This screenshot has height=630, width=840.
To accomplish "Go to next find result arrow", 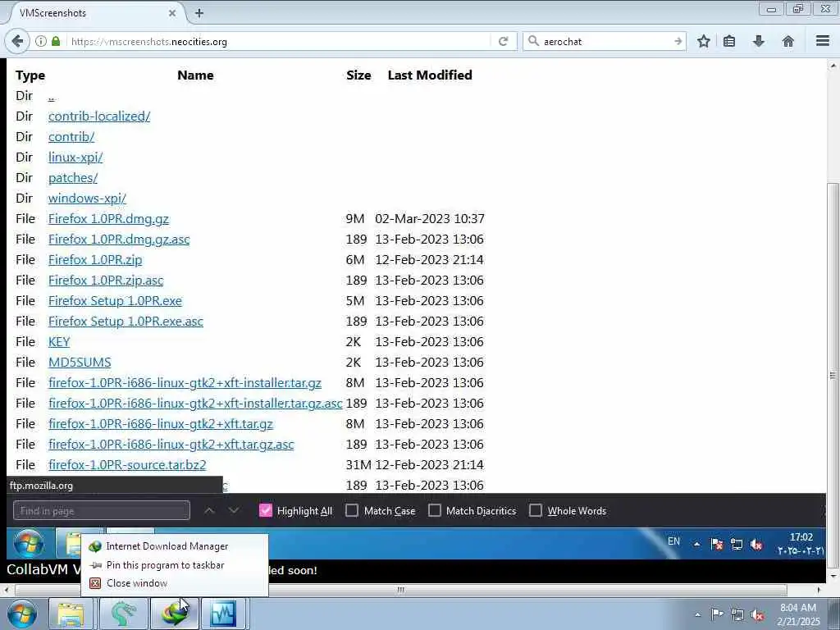I will tap(234, 510).
